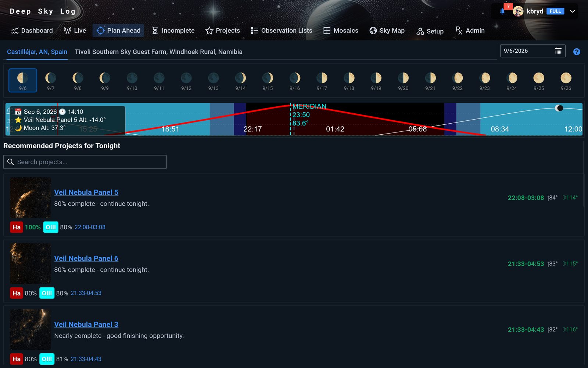Open the Veil Nebula Panel 5 link
The height and width of the screenshot is (368, 588).
86,192
